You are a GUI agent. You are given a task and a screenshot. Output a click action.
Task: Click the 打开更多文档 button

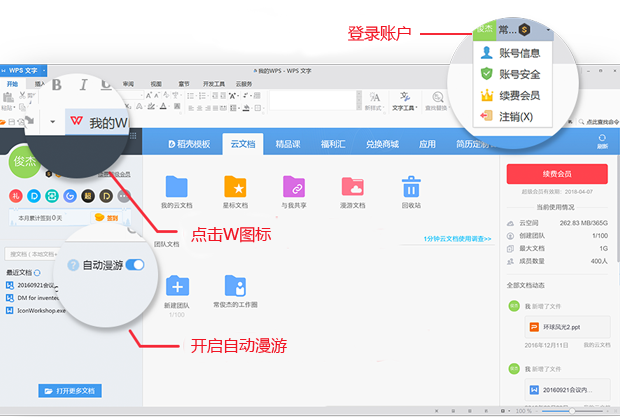[x=71, y=390]
